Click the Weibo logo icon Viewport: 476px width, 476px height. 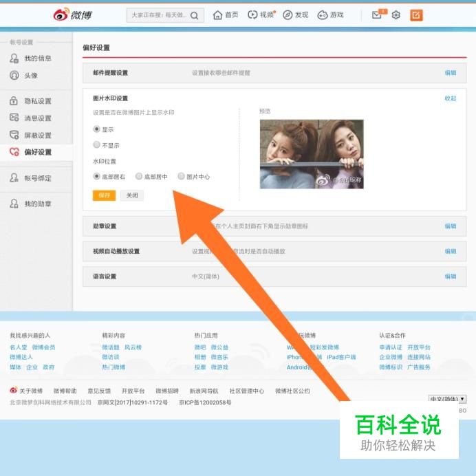pyautogui.click(x=61, y=14)
